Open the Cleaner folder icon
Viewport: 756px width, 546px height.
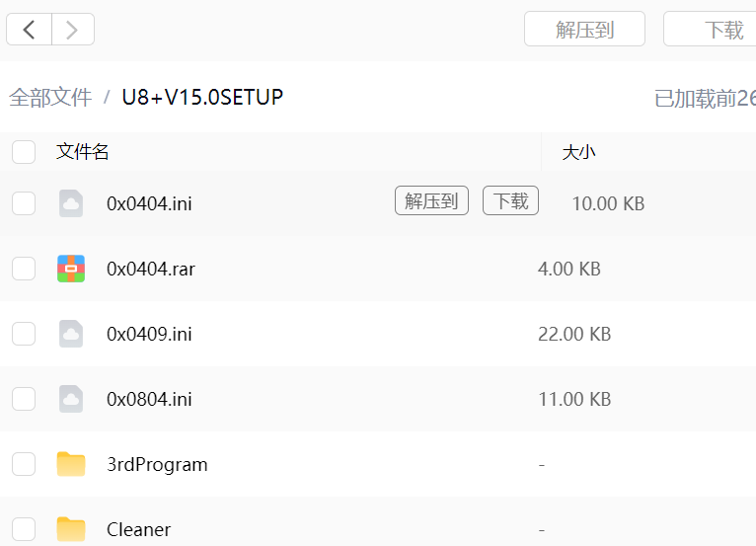coord(71,529)
